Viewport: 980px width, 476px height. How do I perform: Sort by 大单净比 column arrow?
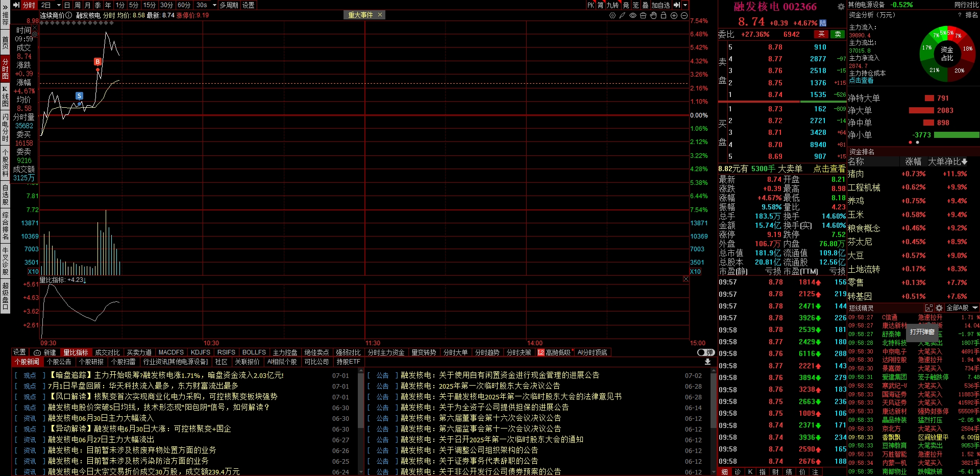click(964, 162)
